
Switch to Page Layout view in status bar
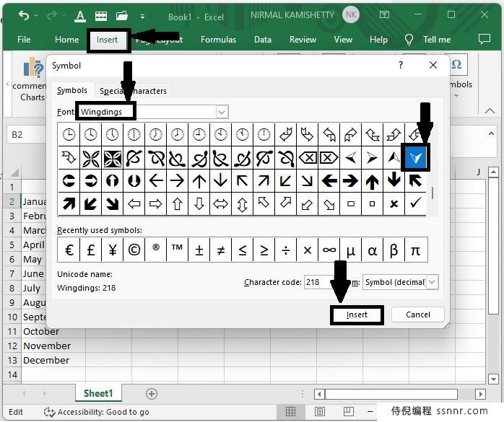click(x=319, y=411)
